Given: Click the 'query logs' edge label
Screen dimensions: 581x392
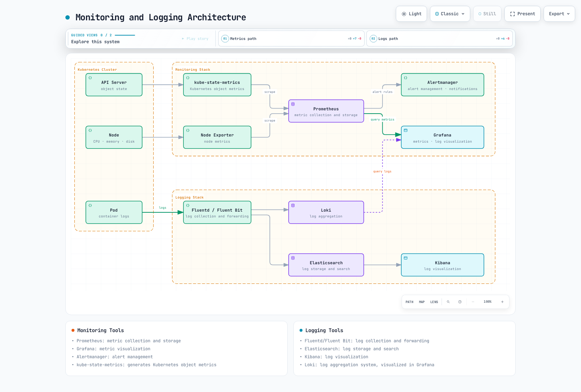Looking at the screenshot, I should coord(382,172).
